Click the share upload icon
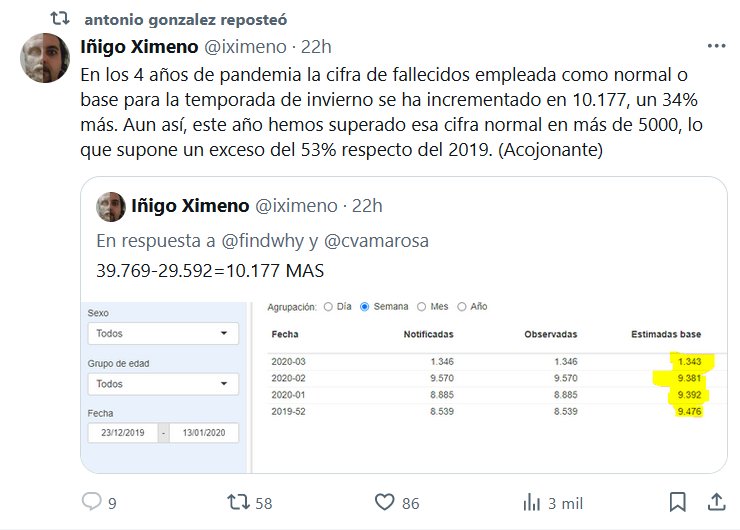Screen dimensions: 740x530 click(716, 502)
